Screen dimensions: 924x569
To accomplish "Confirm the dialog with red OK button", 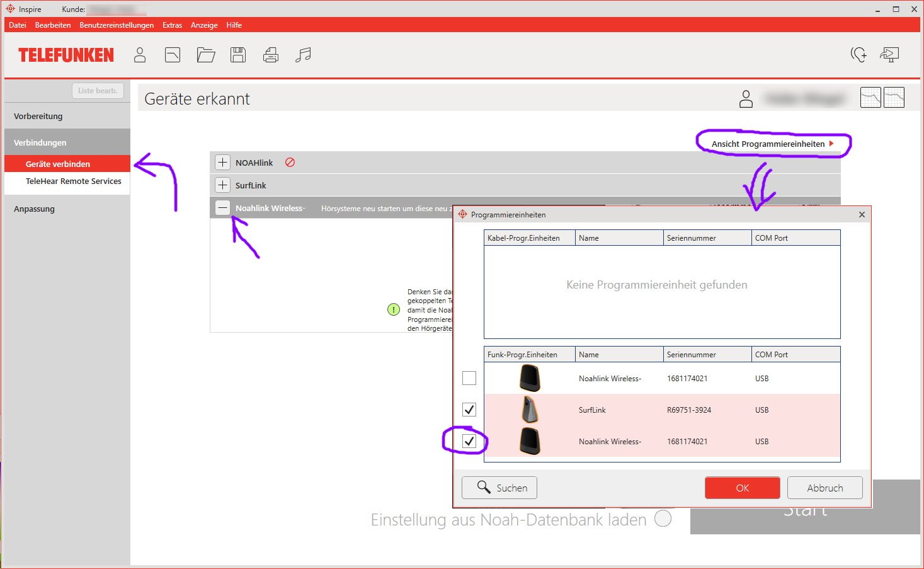I will tap(742, 488).
